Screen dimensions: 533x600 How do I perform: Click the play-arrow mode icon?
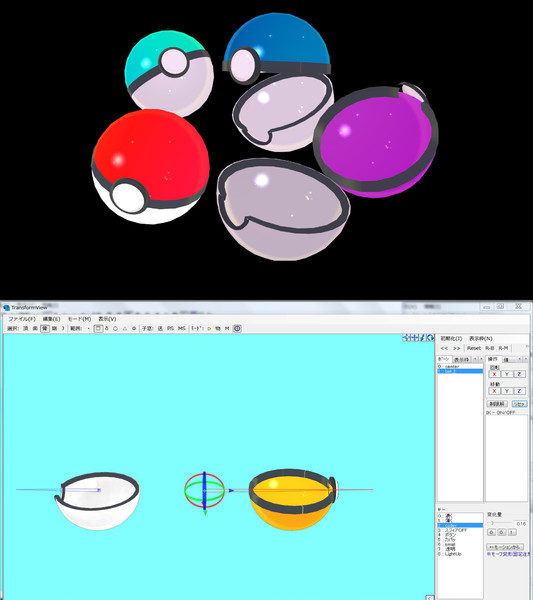point(209,328)
